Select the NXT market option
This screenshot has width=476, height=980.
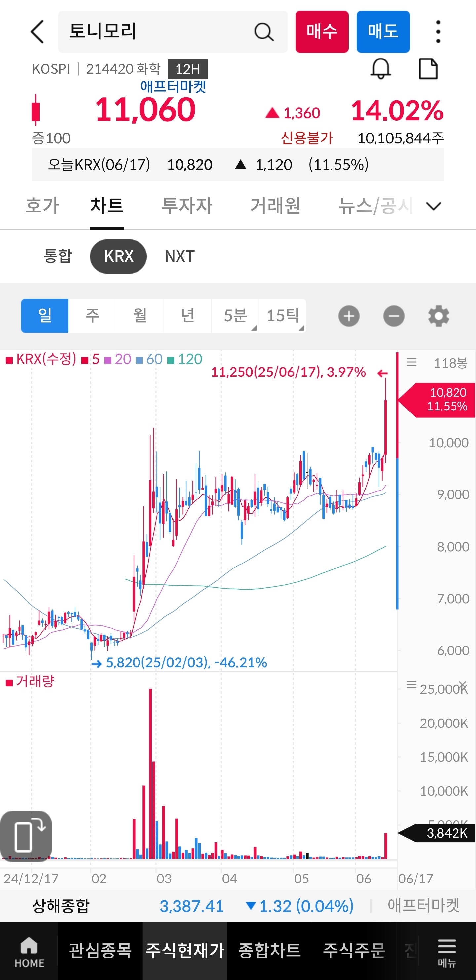[x=179, y=256]
